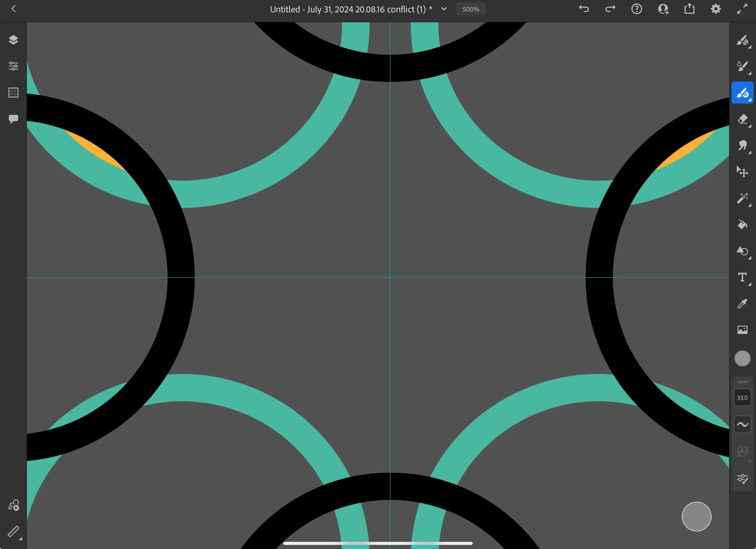Open the Layers panel
The width and height of the screenshot is (756, 549).
pos(13,40)
